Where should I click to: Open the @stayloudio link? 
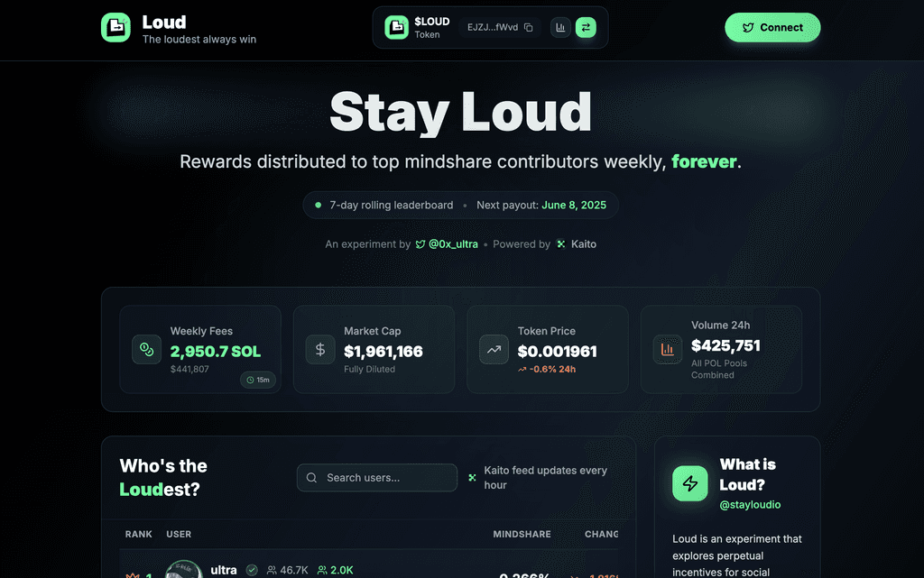pos(750,504)
